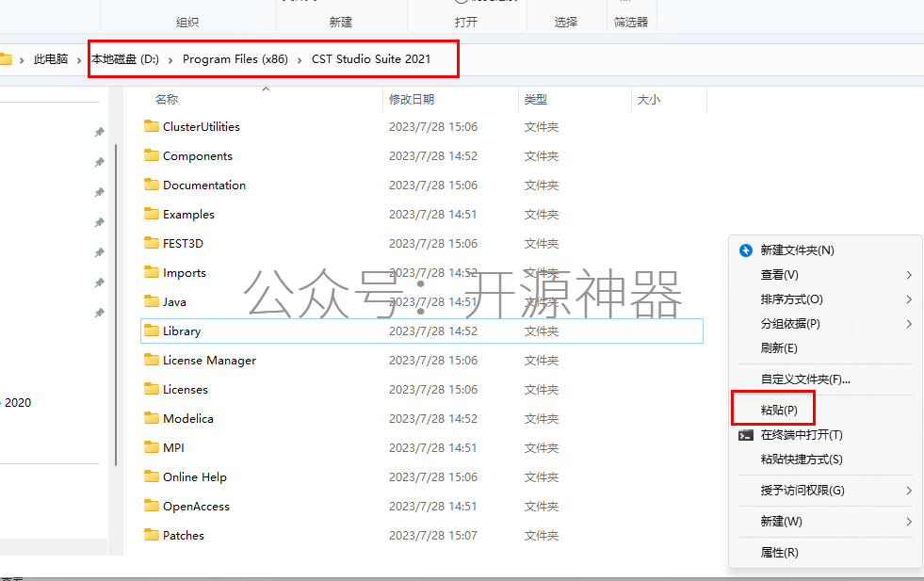Select the Java folder icon
The image size is (924, 581).
[x=152, y=301]
